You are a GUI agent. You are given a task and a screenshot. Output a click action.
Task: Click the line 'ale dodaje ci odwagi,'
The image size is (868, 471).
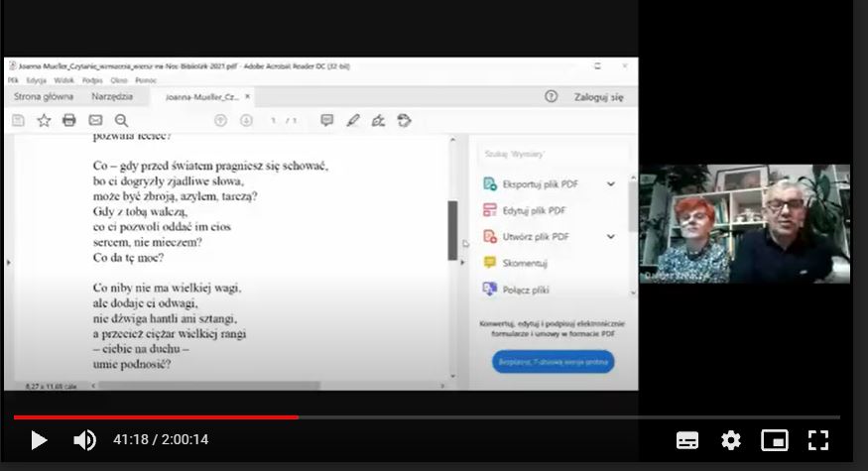pos(145,302)
